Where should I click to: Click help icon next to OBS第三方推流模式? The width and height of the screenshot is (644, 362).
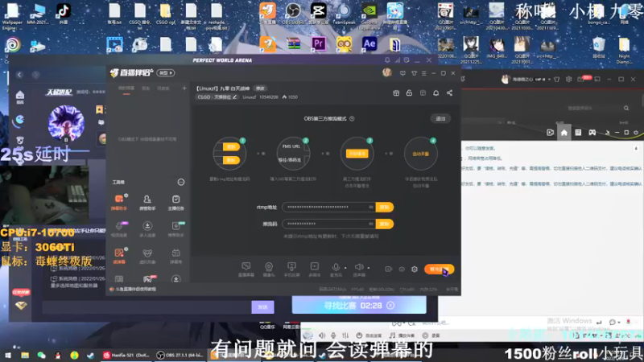point(352,118)
